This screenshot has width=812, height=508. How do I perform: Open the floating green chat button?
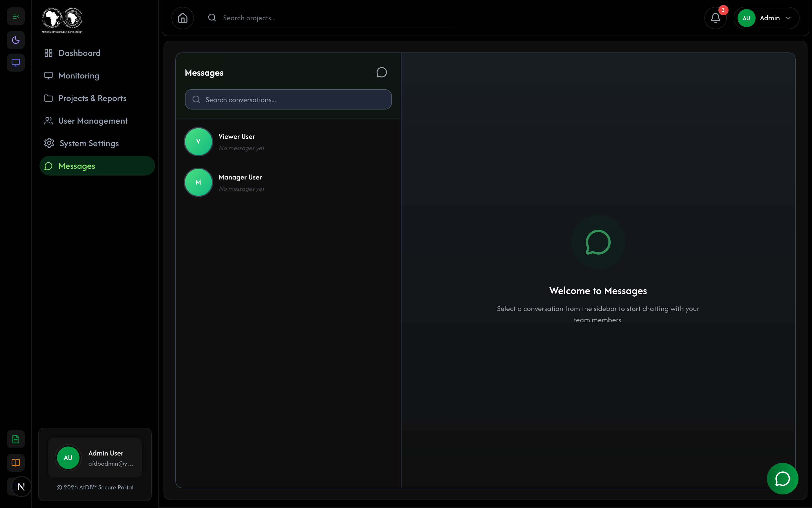tap(782, 478)
